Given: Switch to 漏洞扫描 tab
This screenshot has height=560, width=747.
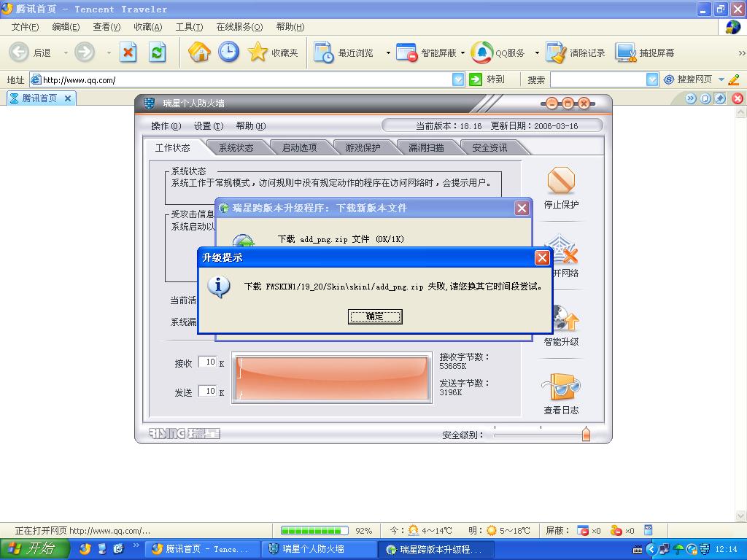Looking at the screenshot, I should 426,147.
